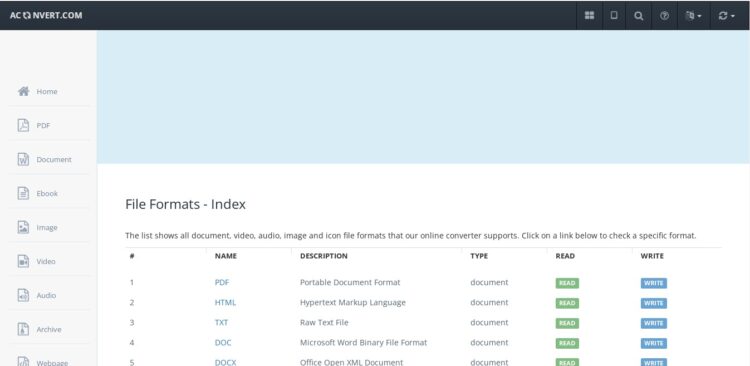
Task: Open the TXT format link
Action: click(221, 322)
